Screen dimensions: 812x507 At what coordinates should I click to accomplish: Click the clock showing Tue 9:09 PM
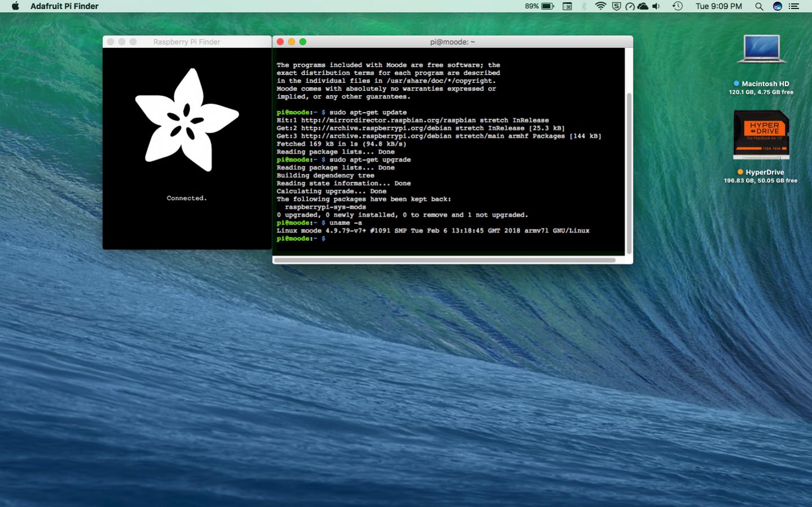718,6
